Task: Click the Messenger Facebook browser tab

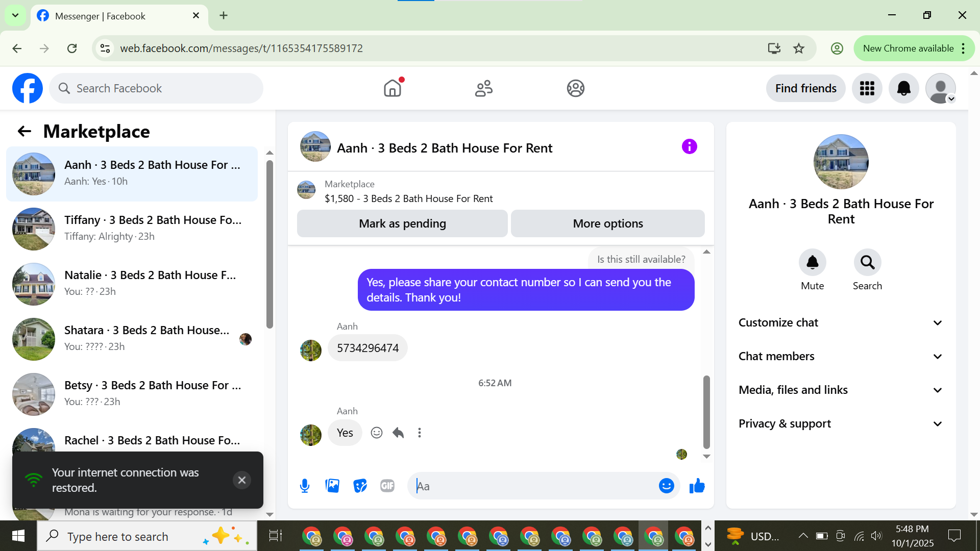Action: click(x=119, y=16)
